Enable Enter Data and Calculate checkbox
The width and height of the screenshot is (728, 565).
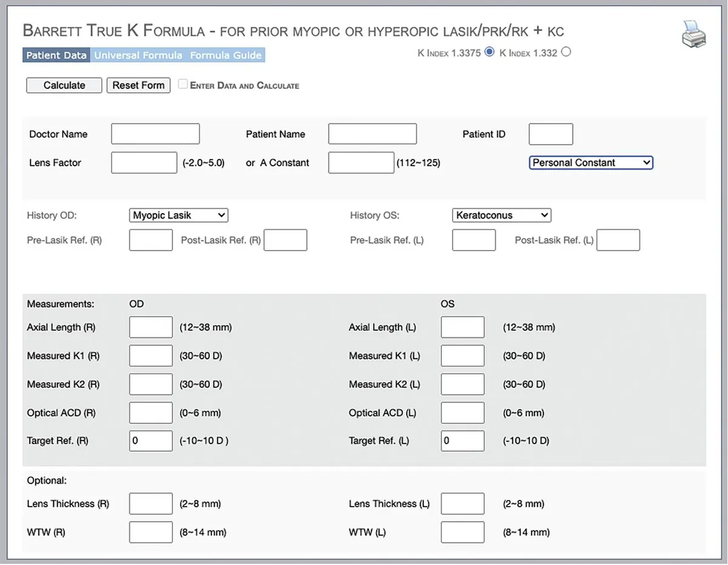pyautogui.click(x=183, y=85)
